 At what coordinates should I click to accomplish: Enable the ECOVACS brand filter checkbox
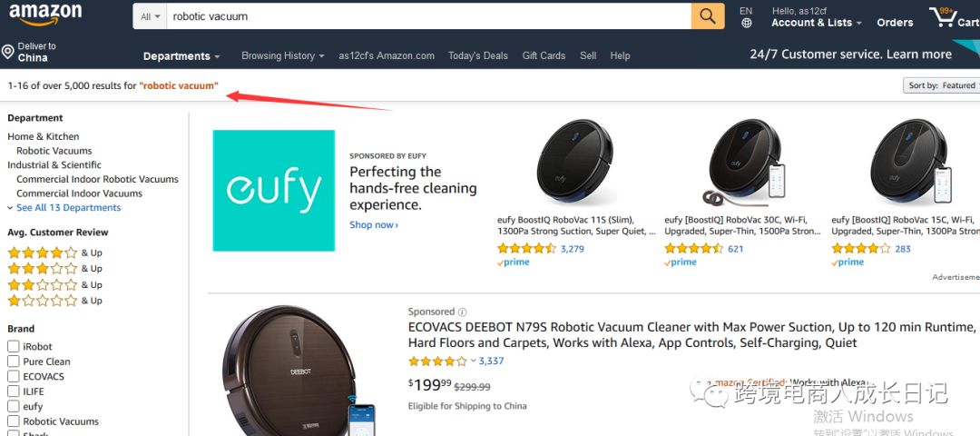click(14, 376)
